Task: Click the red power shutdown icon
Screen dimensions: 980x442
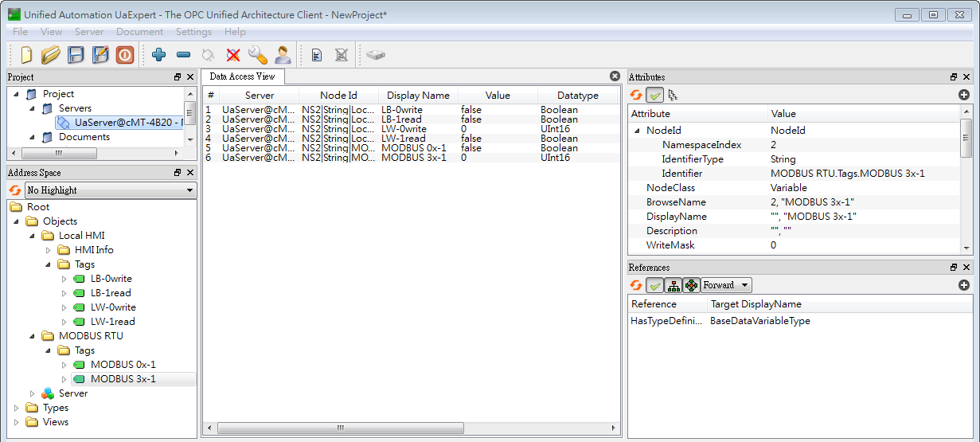Action: (125, 55)
